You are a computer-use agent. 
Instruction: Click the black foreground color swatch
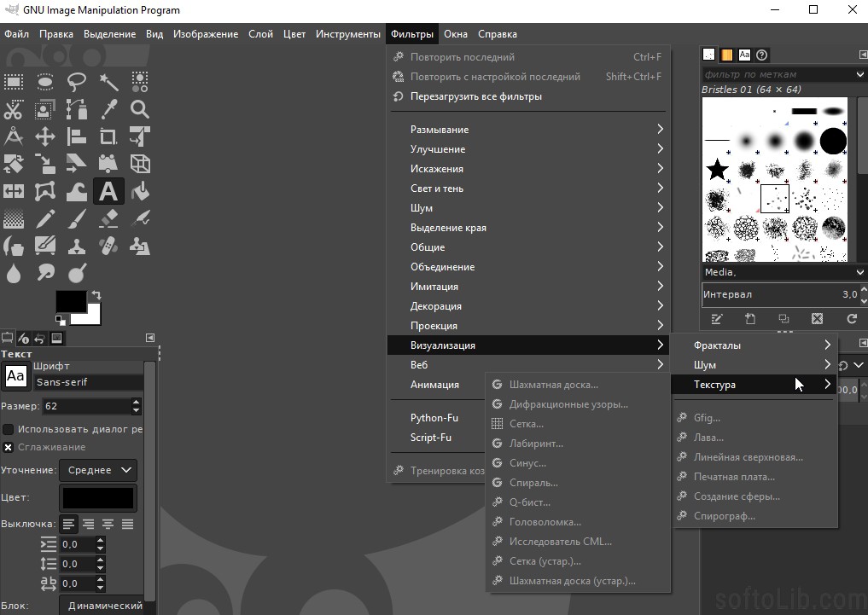[x=71, y=302]
